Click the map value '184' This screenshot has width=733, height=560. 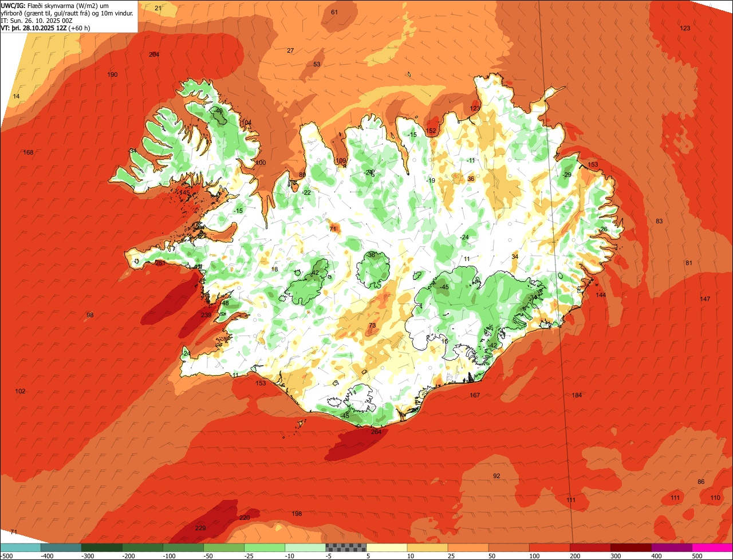[577, 395]
